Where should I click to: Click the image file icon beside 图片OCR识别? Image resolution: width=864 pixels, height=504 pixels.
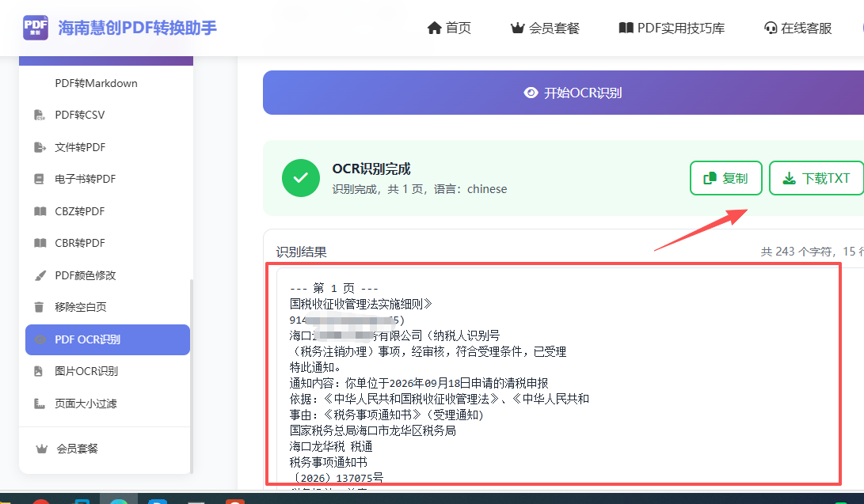coord(39,371)
